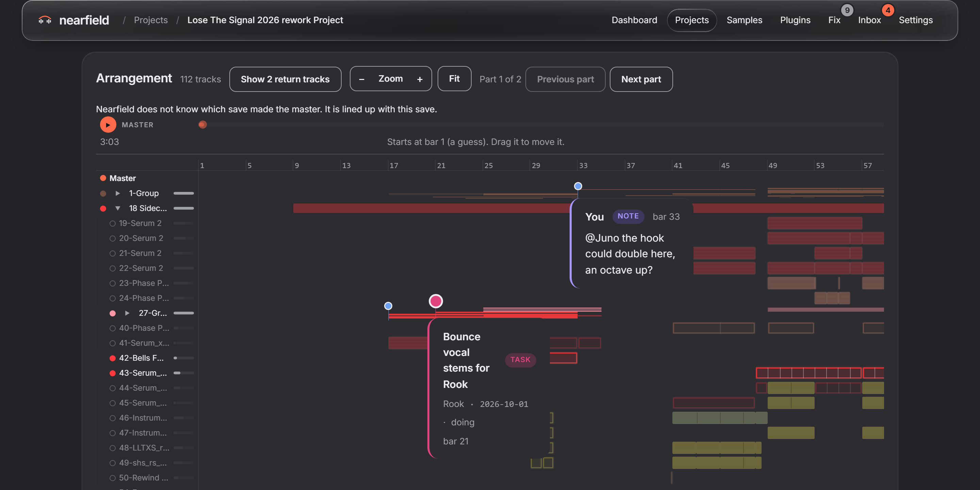Click the 27-Gr... track pink dot

coord(113,313)
